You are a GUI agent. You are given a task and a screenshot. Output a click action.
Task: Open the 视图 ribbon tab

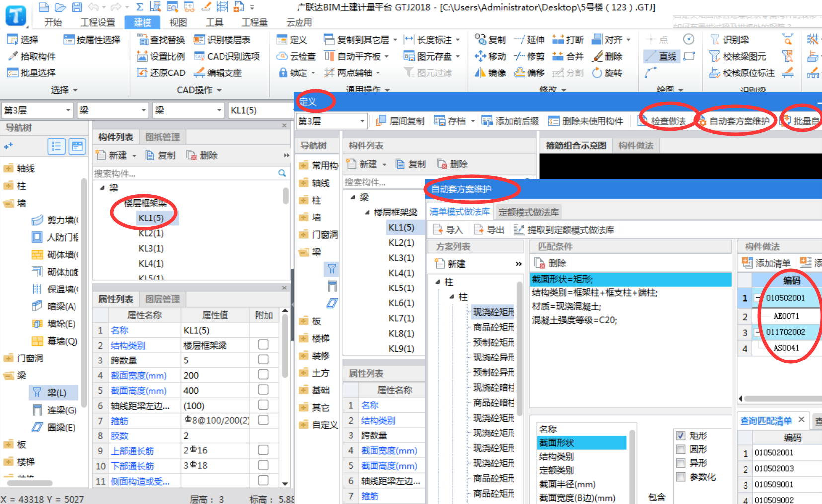click(x=178, y=22)
